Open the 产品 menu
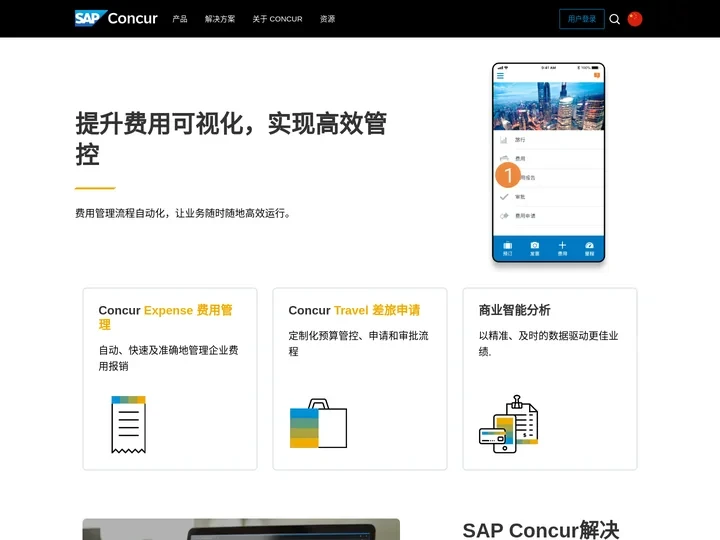 [180, 19]
